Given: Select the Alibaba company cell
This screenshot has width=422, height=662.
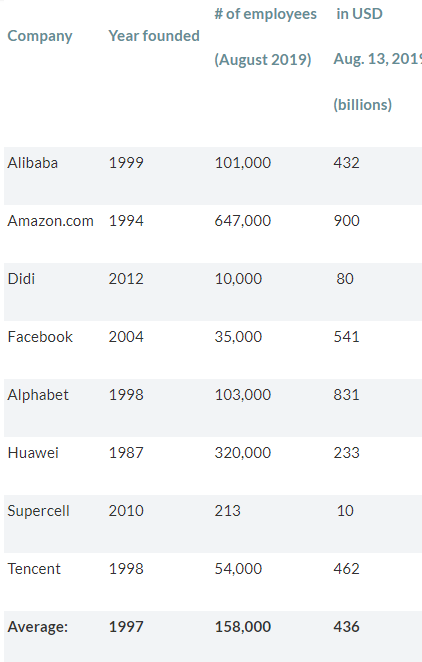Looking at the screenshot, I should [x=32, y=163].
